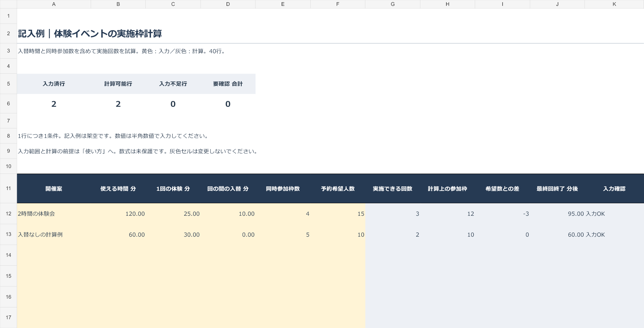Click the 同時参加枠数 table header

click(283, 189)
